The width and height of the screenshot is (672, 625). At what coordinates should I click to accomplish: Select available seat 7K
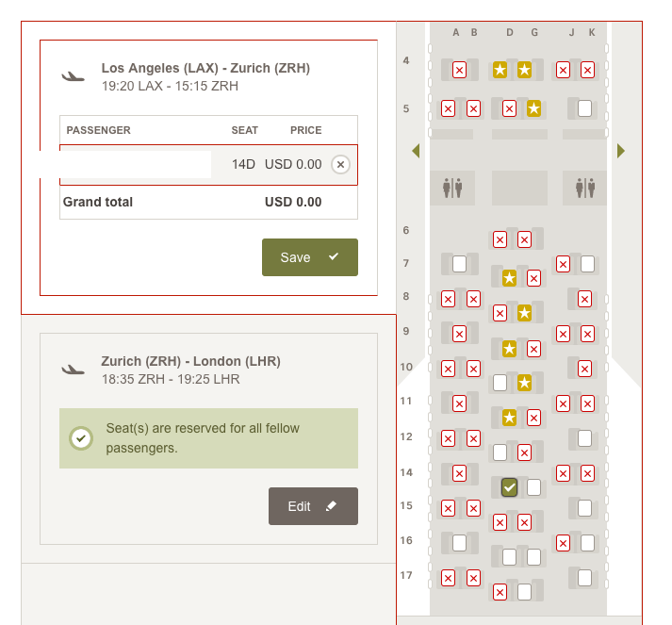[587, 264]
